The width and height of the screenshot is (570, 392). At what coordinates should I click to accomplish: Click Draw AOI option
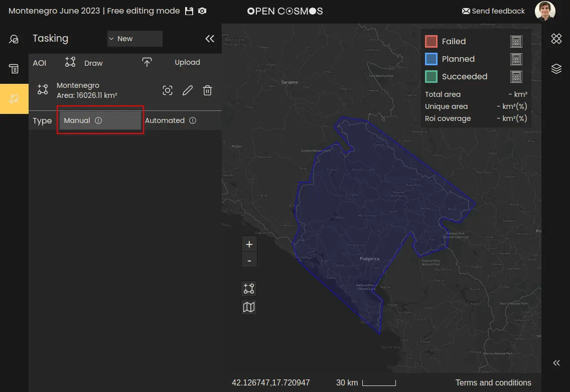(84, 63)
